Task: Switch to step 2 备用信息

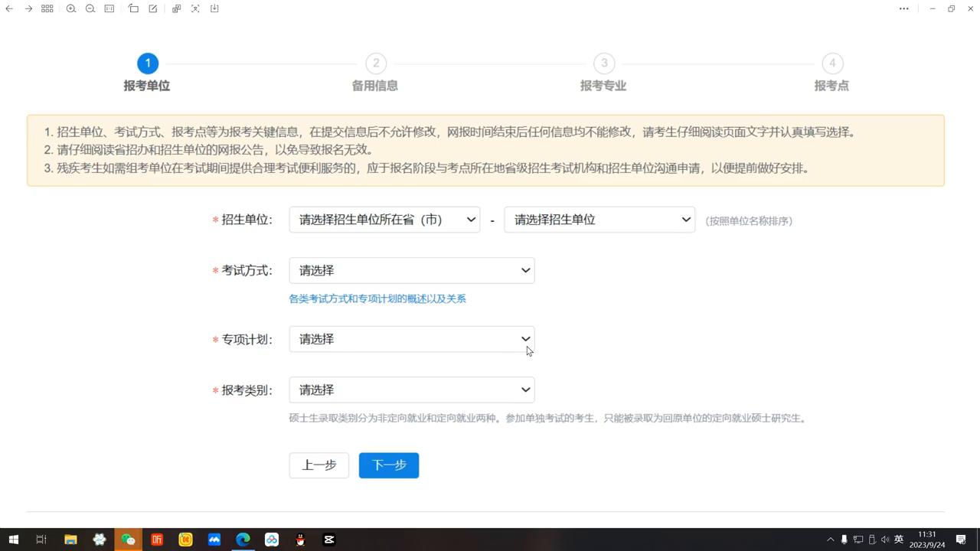Action: pyautogui.click(x=375, y=63)
